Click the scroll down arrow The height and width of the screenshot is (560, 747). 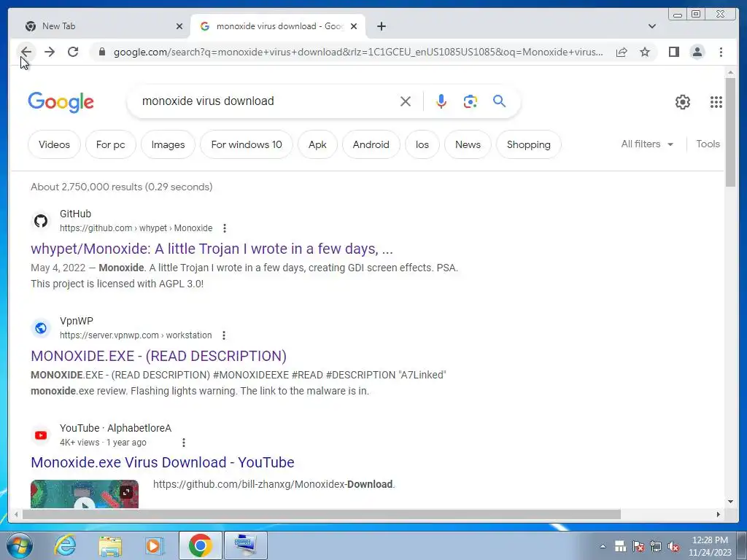tap(730, 502)
